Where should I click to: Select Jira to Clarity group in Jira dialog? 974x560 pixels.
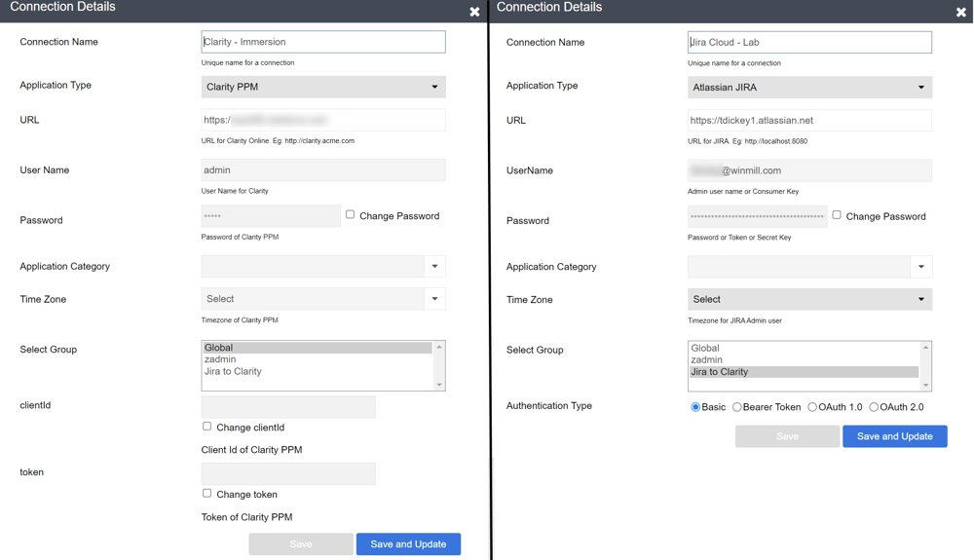[804, 372]
